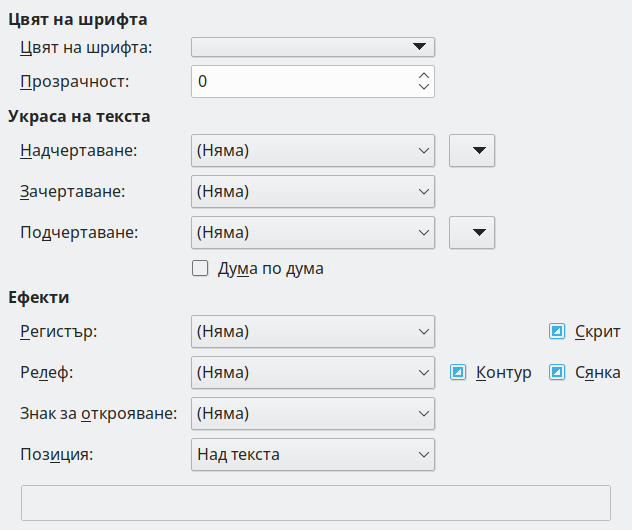Click the Ефекти heading
The height and width of the screenshot is (530, 632).
point(39,297)
